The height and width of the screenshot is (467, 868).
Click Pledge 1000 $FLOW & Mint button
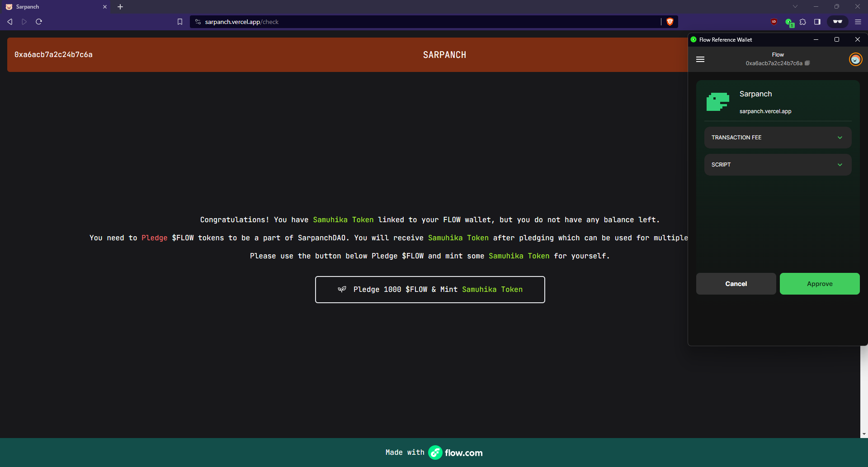(430, 290)
